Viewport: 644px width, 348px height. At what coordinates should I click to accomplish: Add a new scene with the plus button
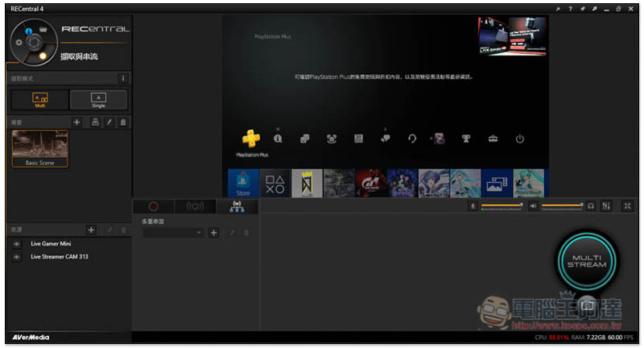76,122
